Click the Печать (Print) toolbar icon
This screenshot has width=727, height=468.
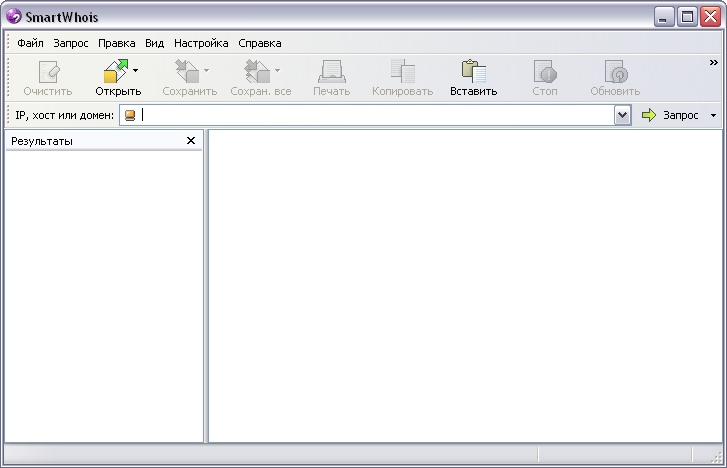(332, 72)
